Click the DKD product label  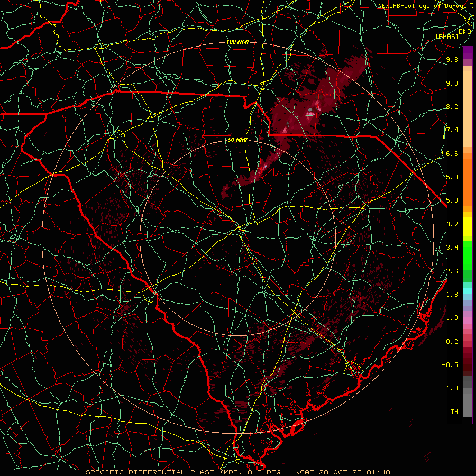(x=465, y=32)
